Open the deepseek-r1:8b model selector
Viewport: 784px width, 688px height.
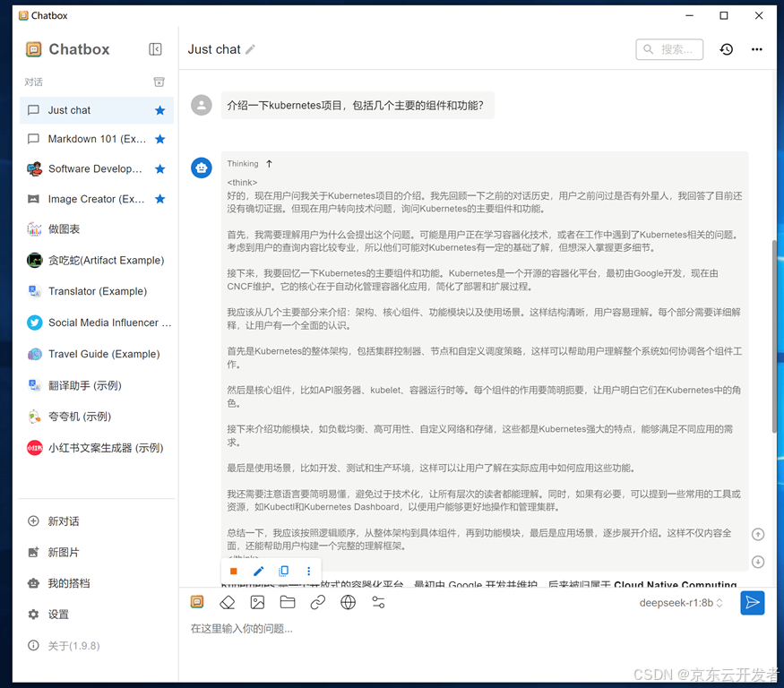coord(681,603)
